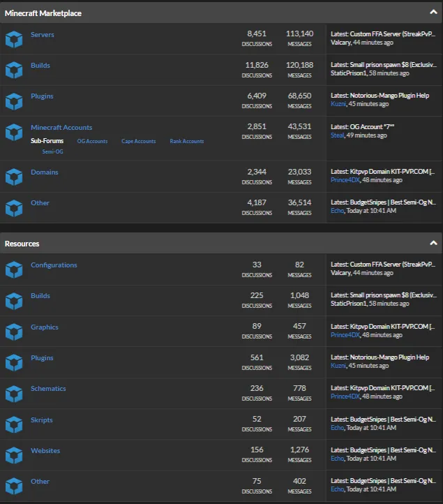
Task: Open Minecraft Marketplace category heading
Action: point(43,13)
